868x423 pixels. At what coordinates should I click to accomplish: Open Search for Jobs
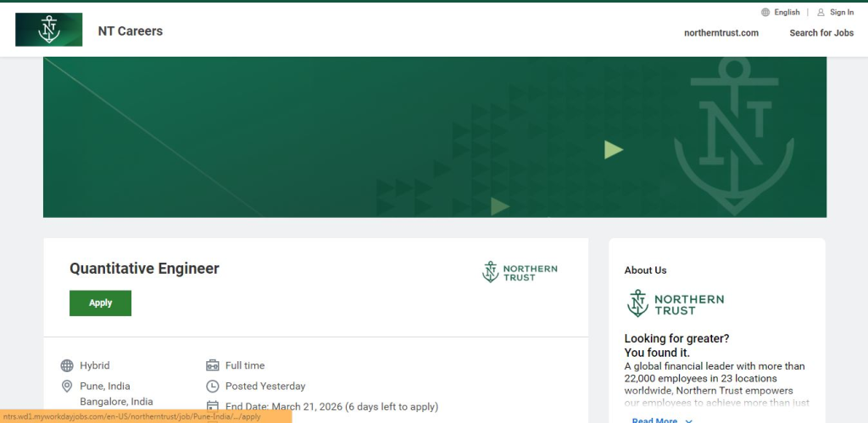point(821,33)
